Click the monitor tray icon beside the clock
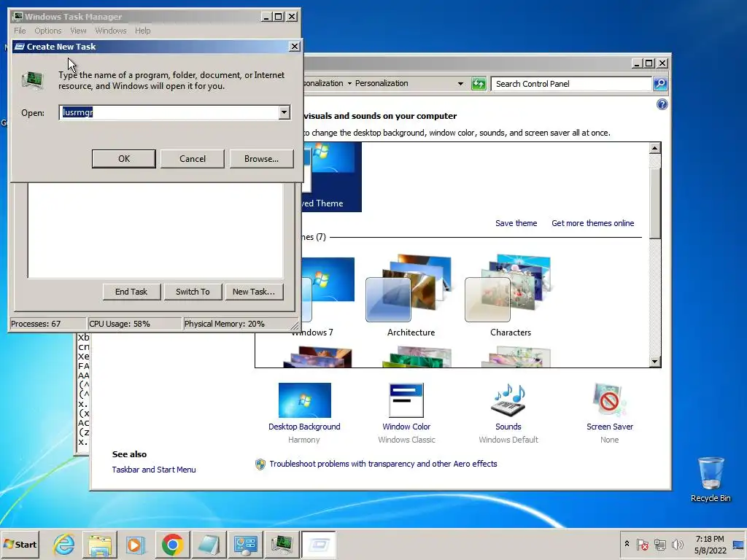This screenshot has height=560, width=747. click(739, 544)
